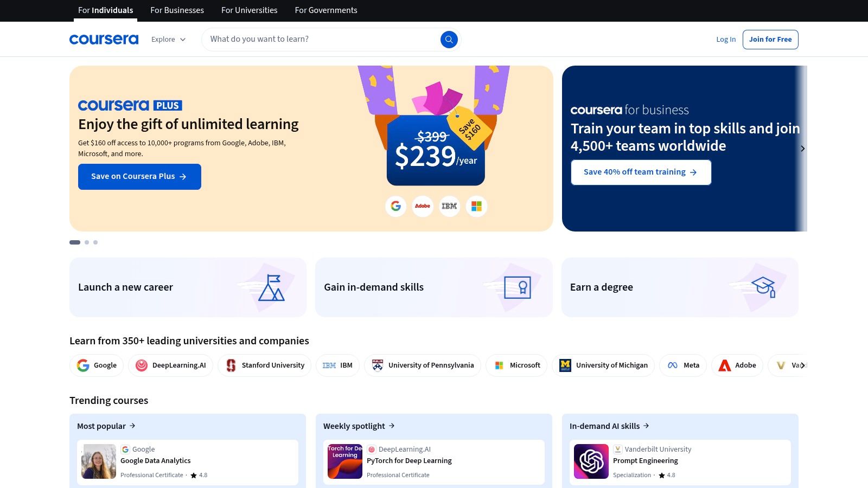Open the Log In link
The width and height of the screenshot is (868, 488).
tap(726, 39)
